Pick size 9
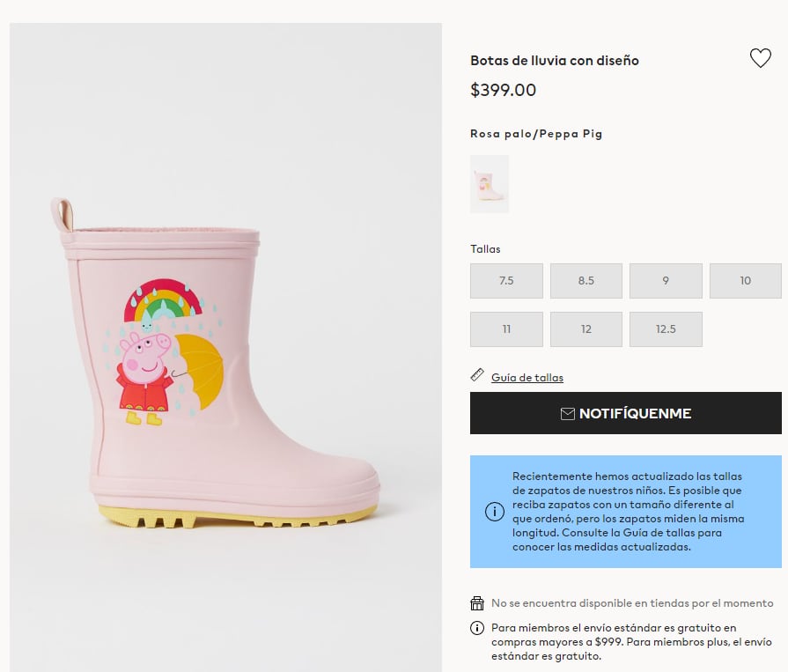 666,280
